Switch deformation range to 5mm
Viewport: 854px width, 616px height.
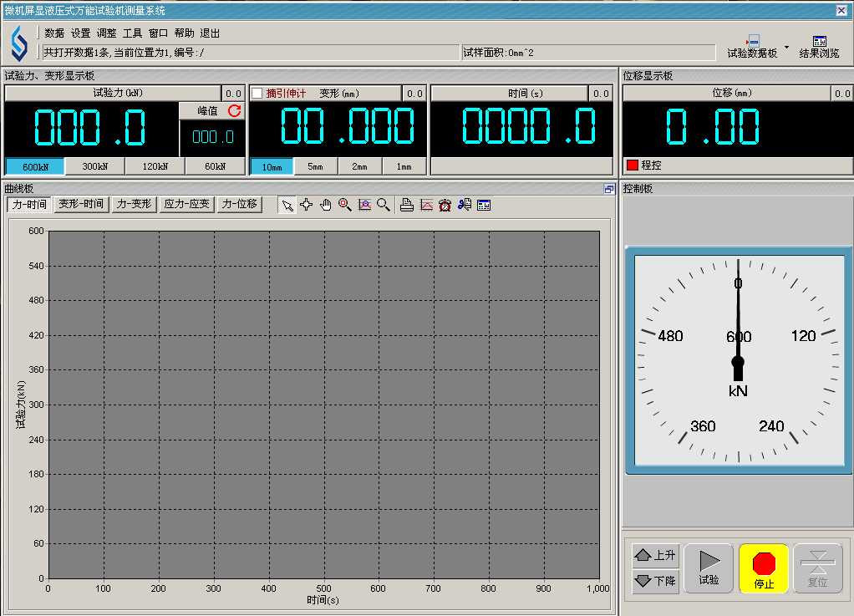coord(315,166)
